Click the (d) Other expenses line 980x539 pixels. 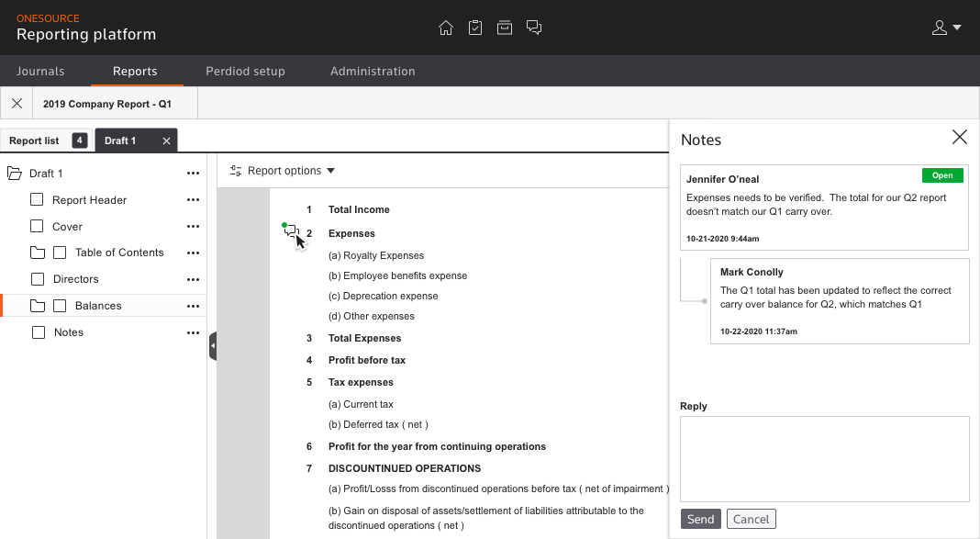pos(372,316)
